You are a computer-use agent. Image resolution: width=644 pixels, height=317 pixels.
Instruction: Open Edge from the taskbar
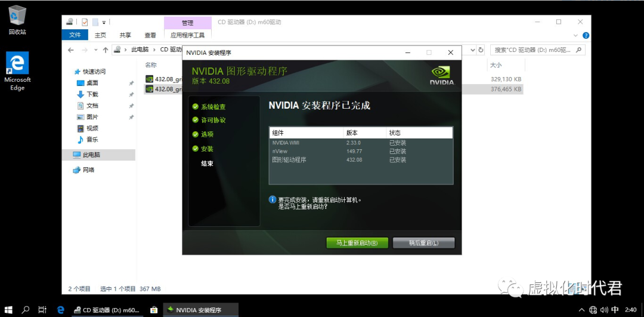pyautogui.click(x=61, y=310)
